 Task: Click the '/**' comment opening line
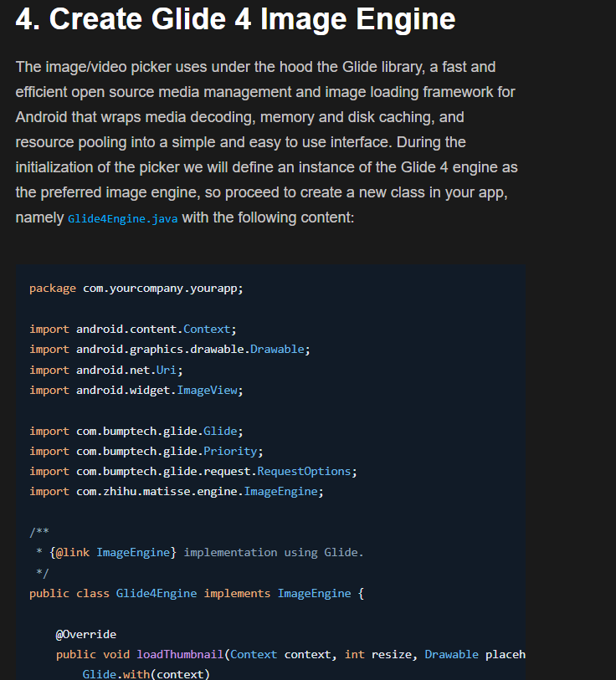tap(39, 532)
